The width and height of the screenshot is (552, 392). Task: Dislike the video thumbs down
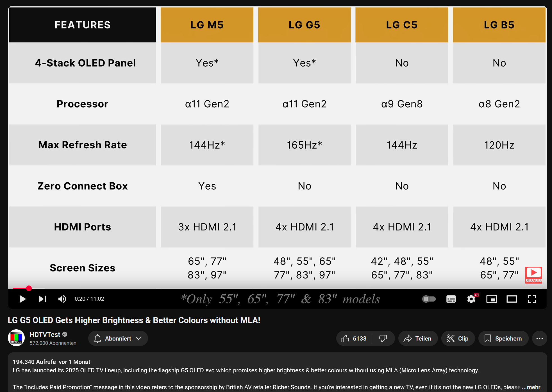[x=383, y=338]
